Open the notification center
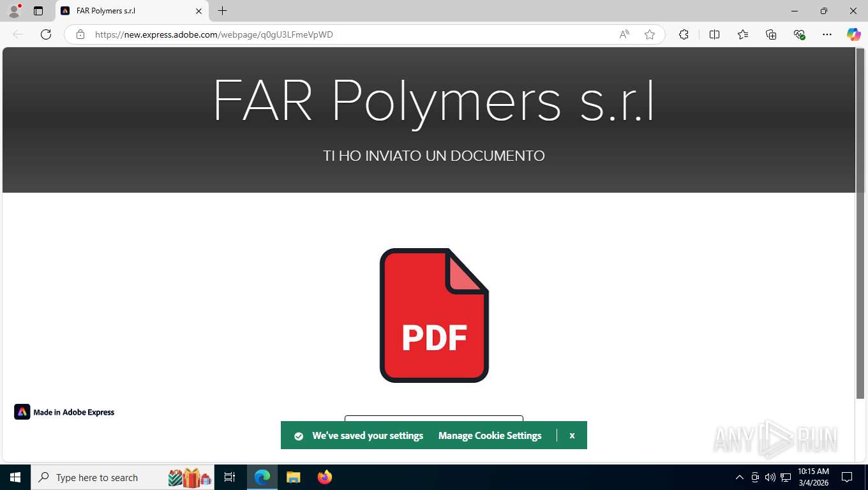This screenshot has width=868, height=490. [847, 477]
